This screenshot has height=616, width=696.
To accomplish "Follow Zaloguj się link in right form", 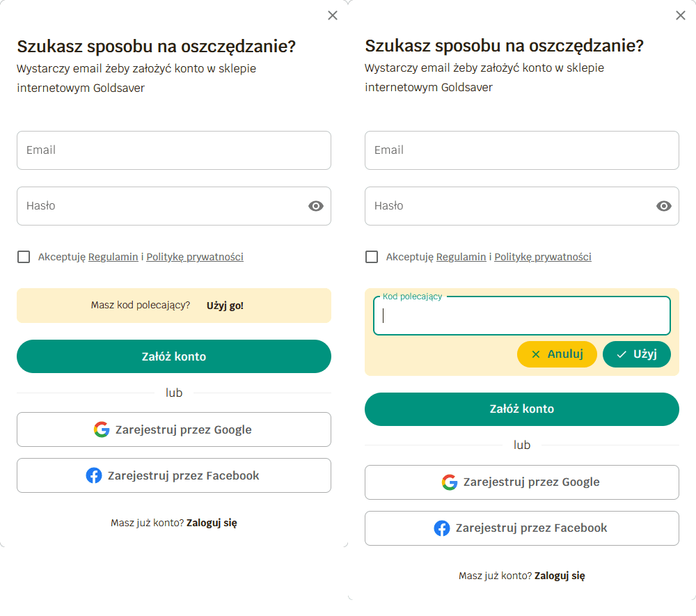I will tap(560, 576).
